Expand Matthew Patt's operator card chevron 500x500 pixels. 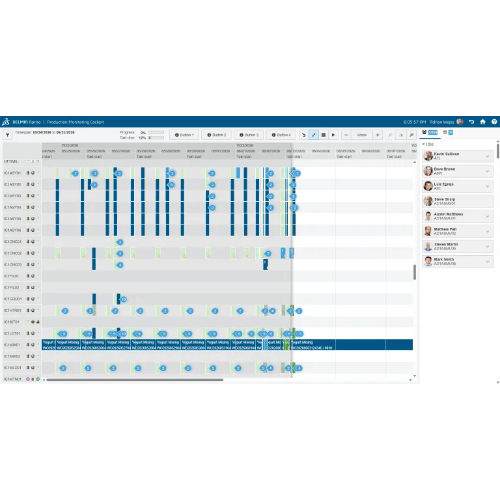(488, 231)
